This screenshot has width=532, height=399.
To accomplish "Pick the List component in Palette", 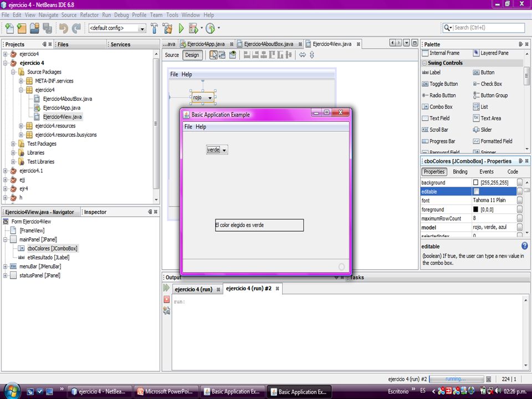I will point(480,107).
